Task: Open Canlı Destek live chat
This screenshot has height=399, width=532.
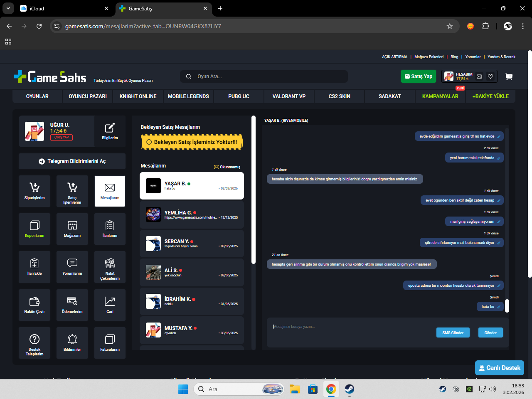Action: pyautogui.click(x=500, y=368)
